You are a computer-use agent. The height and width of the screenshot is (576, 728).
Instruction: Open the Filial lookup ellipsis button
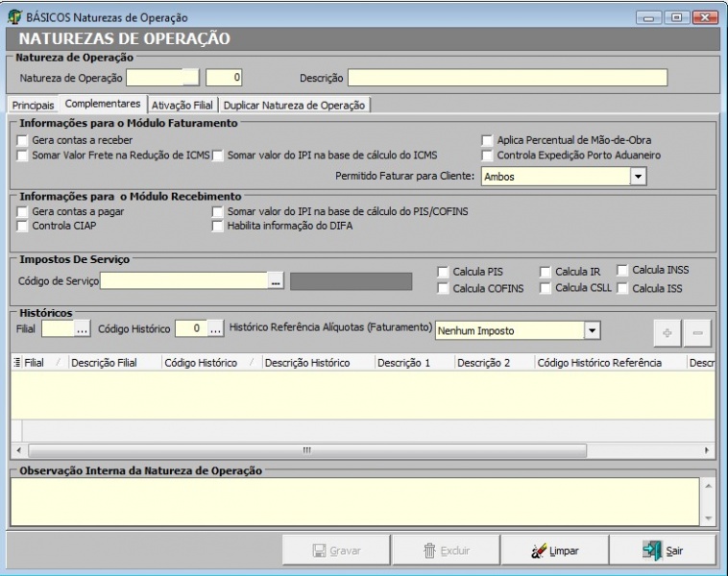[83, 329]
